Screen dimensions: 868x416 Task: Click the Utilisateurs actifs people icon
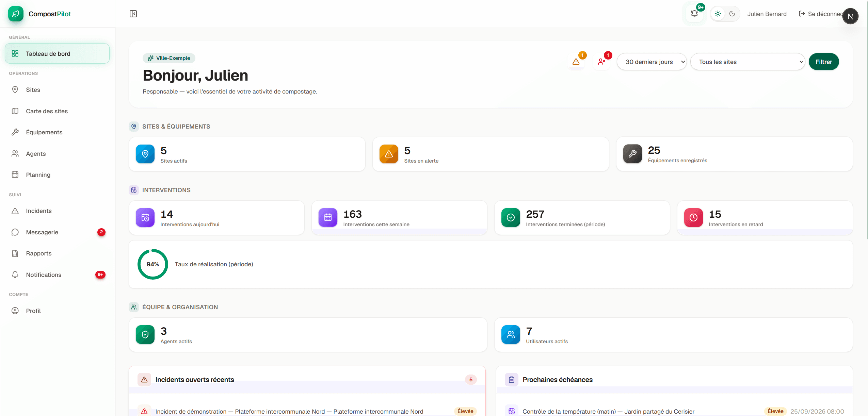511,335
